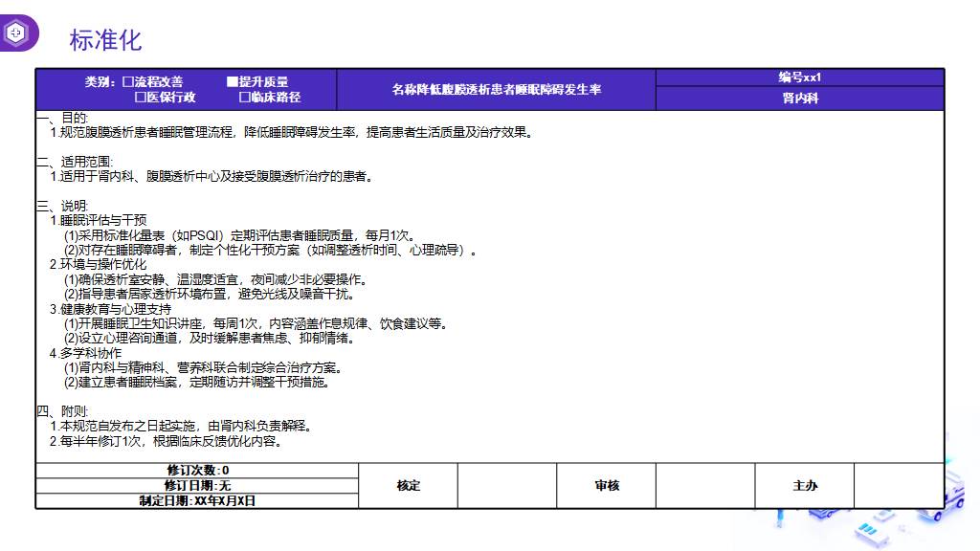Click the 修订次数:0 cell

(x=197, y=471)
